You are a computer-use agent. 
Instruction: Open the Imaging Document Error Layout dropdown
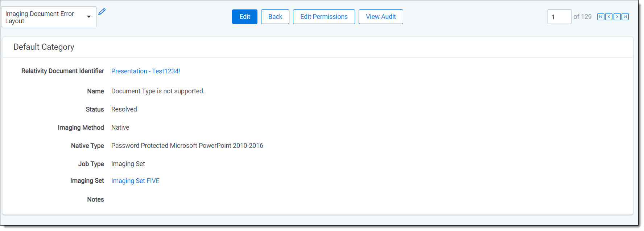pos(49,17)
